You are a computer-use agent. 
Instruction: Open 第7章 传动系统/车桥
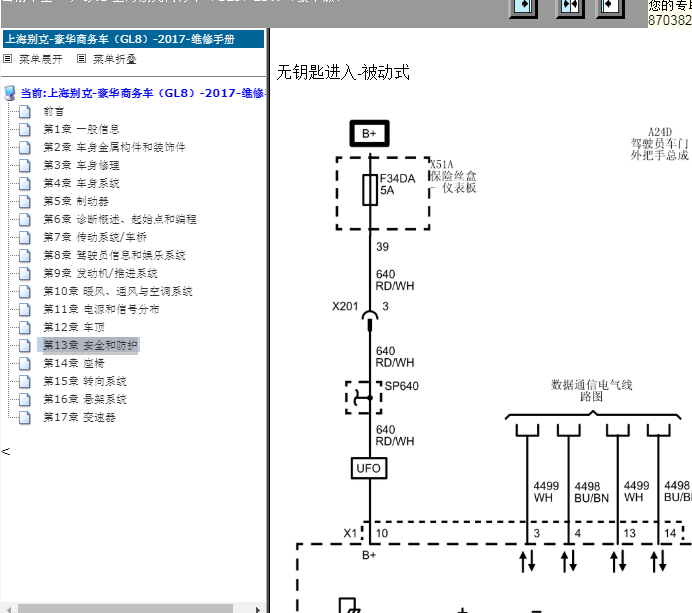click(x=95, y=237)
